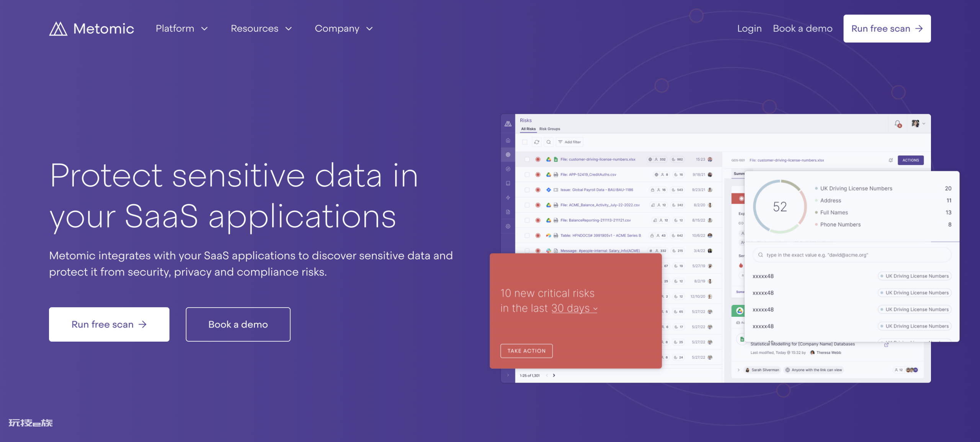Switch to the All Risks tab
Image resolution: width=980 pixels, height=442 pixels.
528,129
